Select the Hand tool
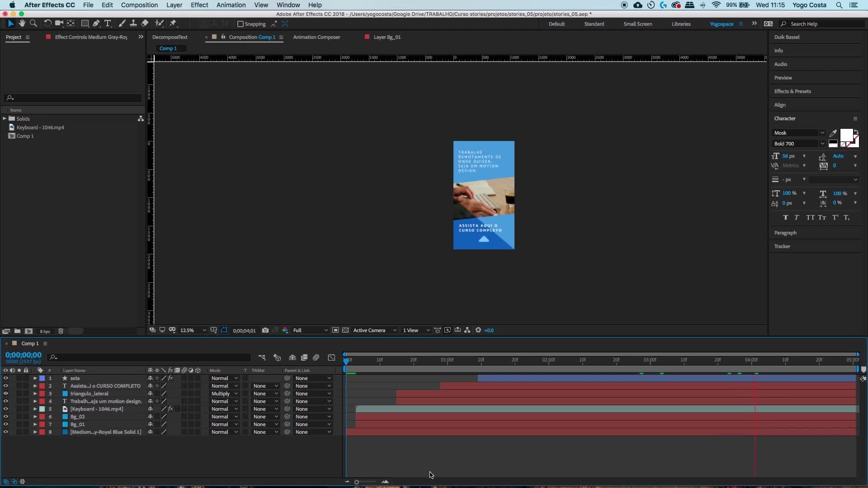This screenshot has width=868, height=488. 22,23
